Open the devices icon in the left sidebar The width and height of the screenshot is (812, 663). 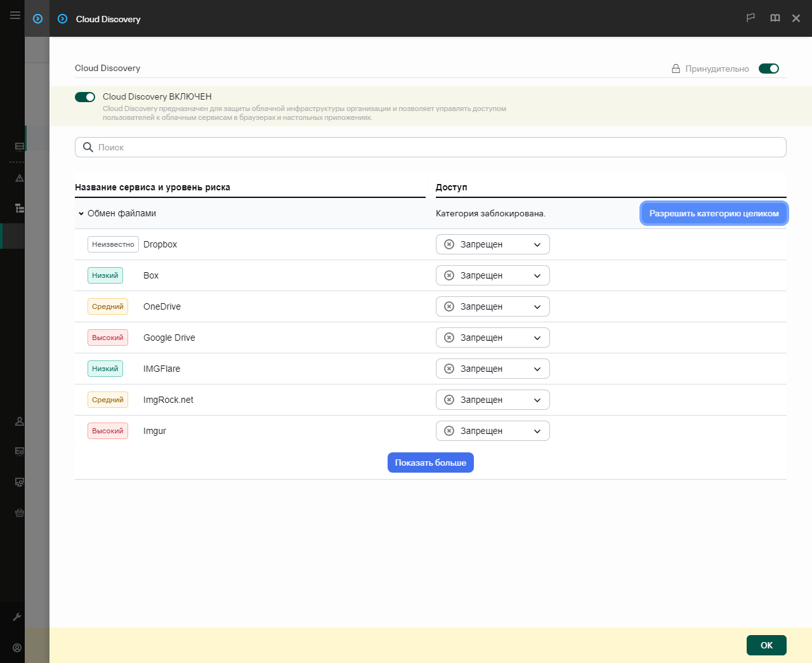click(x=19, y=482)
